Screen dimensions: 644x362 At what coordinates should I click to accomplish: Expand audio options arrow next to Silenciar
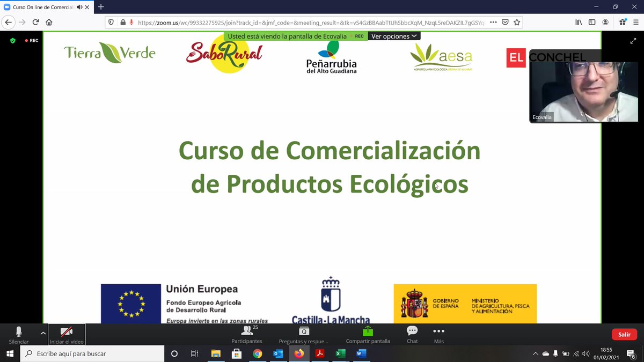coord(43,333)
